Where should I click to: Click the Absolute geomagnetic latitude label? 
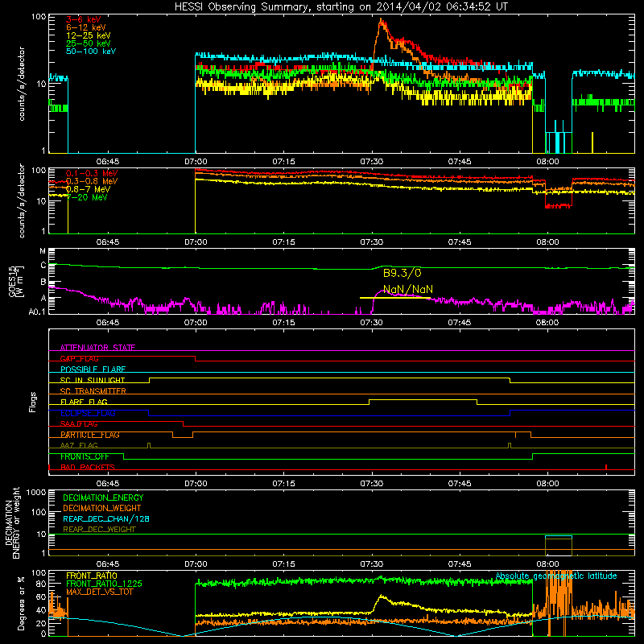coord(556,576)
